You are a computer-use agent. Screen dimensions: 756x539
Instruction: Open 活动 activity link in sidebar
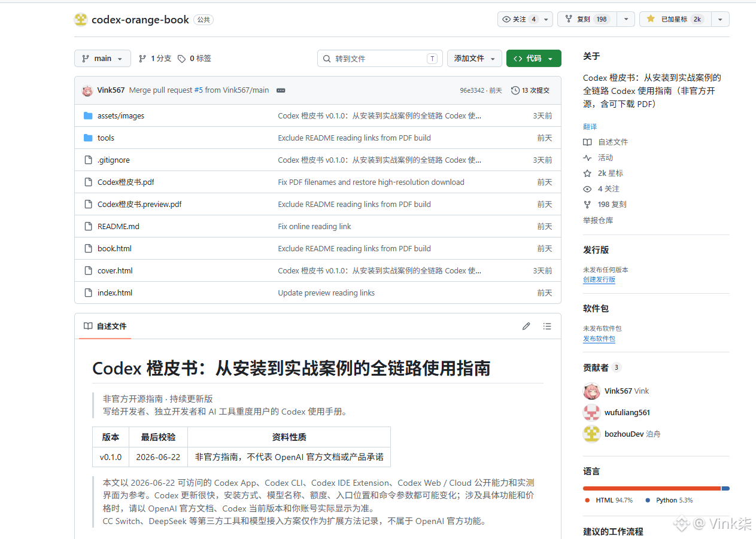[598, 157]
